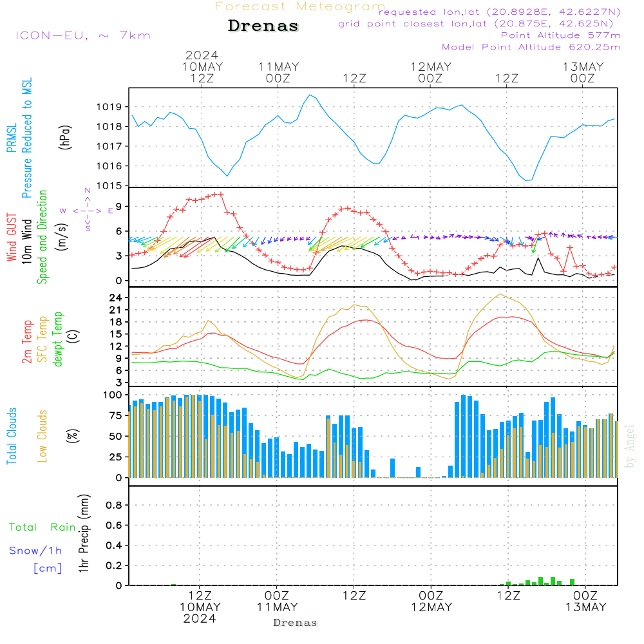
Task: Click the requested lon,lat coordinates text
Action: (500, 12)
